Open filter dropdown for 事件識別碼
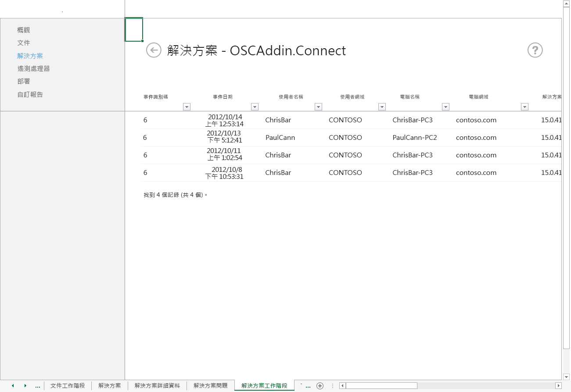 pos(187,107)
